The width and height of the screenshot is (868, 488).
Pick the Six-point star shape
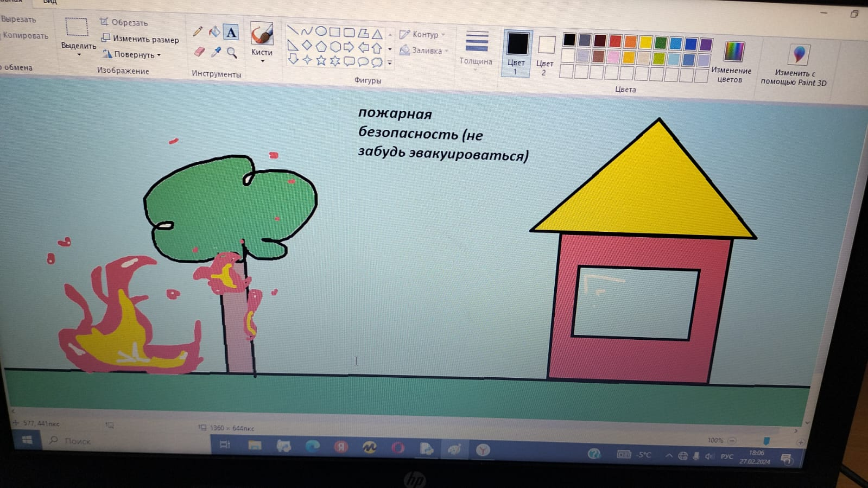pyautogui.click(x=335, y=61)
